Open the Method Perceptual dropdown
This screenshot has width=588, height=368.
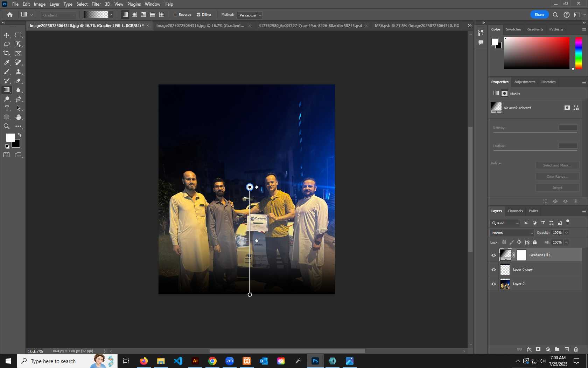(250, 15)
